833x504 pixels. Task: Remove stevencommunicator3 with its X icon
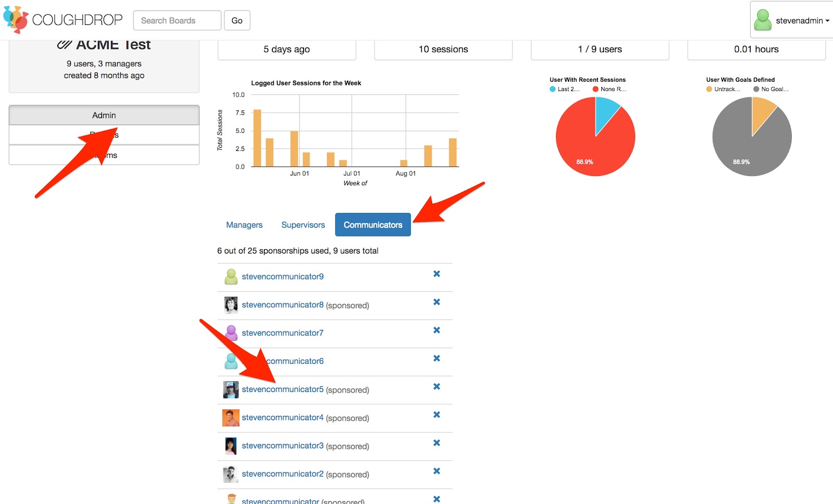(x=437, y=443)
